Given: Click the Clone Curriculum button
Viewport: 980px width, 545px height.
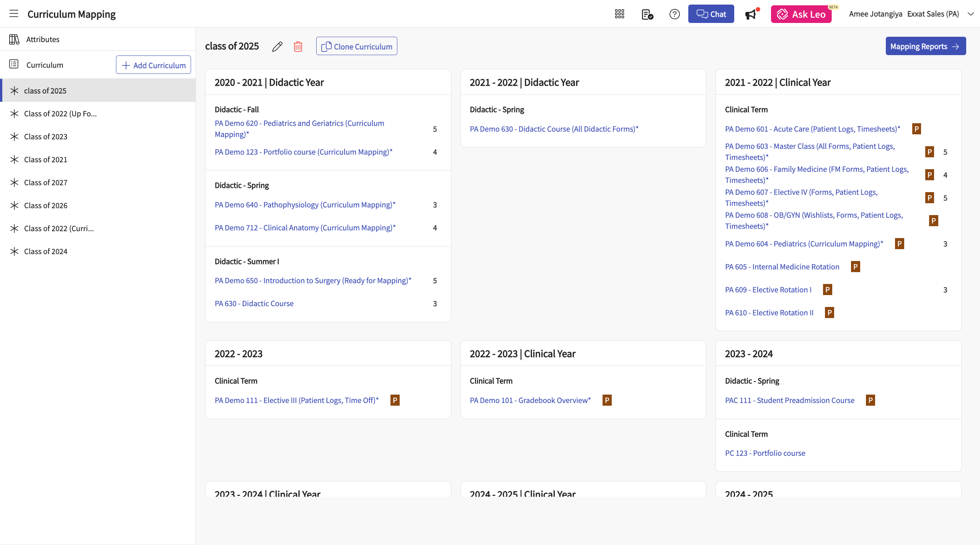Looking at the screenshot, I should coord(356,46).
